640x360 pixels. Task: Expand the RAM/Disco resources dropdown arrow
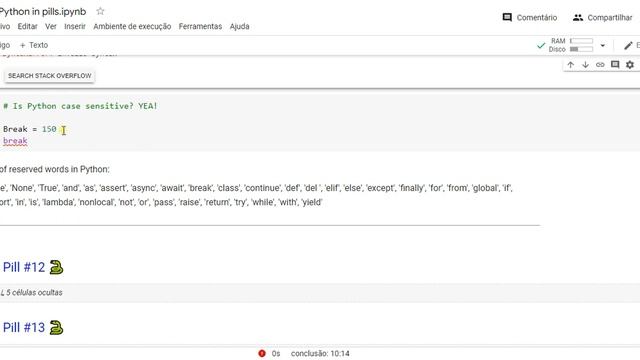[602, 45]
